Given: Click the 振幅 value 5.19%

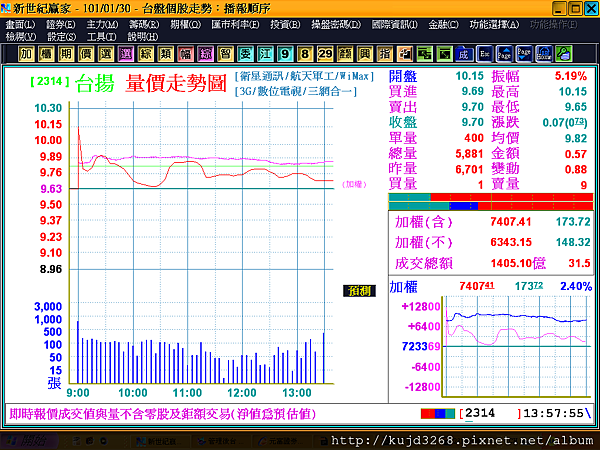Looking at the screenshot, I should tap(571, 76).
